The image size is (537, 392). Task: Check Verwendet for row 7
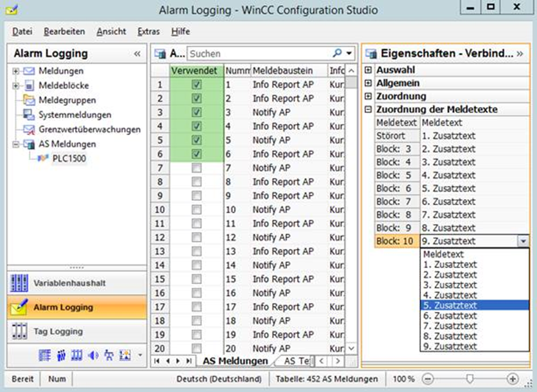click(197, 168)
